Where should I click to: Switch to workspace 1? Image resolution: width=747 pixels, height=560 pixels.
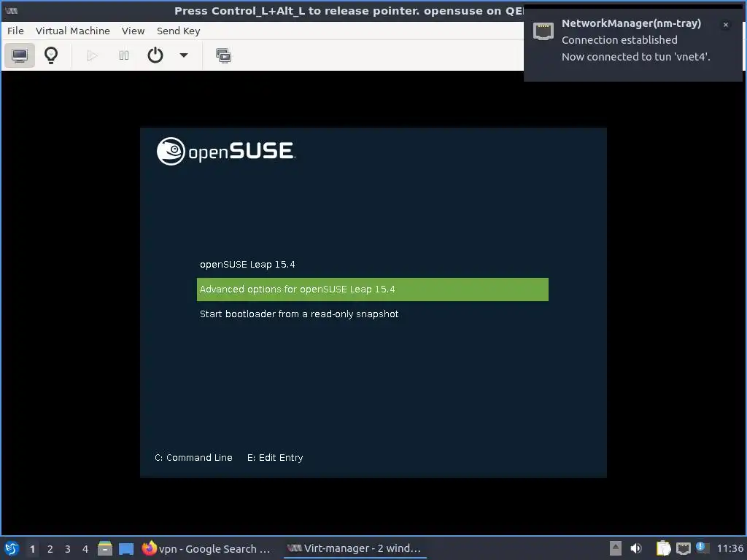(32, 549)
